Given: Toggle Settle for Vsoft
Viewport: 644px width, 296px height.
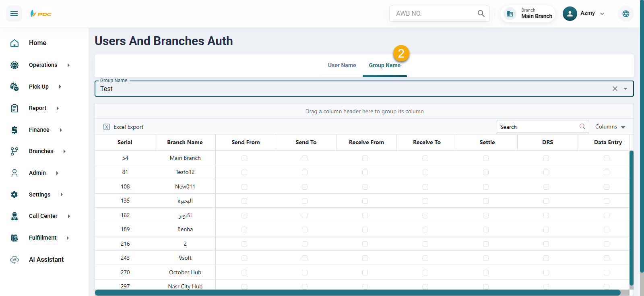Looking at the screenshot, I should [486, 258].
